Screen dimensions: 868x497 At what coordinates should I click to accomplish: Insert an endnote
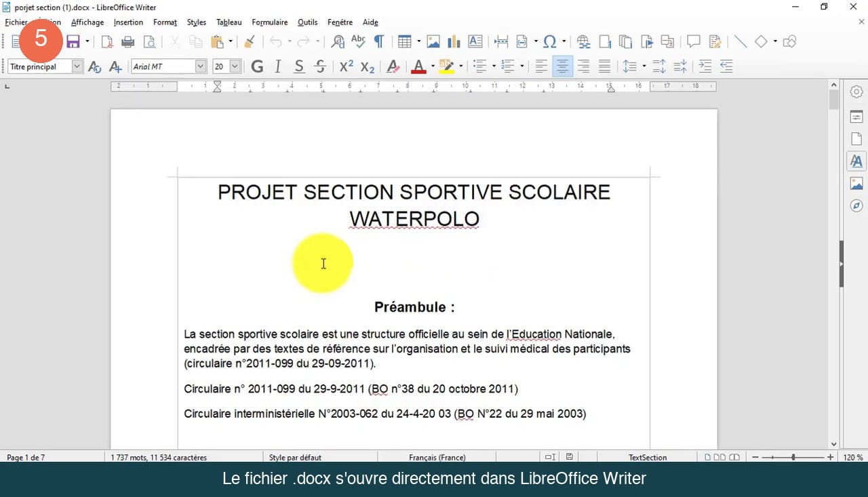(x=626, y=42)
